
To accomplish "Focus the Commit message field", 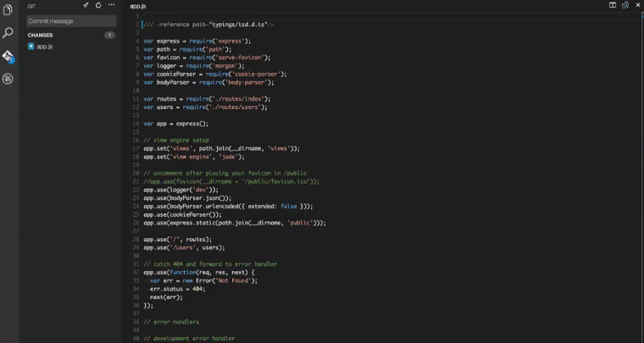I will coord(71,21).
